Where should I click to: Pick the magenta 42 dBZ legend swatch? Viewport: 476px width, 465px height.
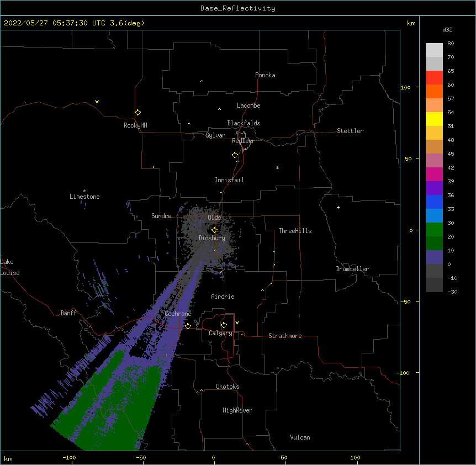pos(434,174)
